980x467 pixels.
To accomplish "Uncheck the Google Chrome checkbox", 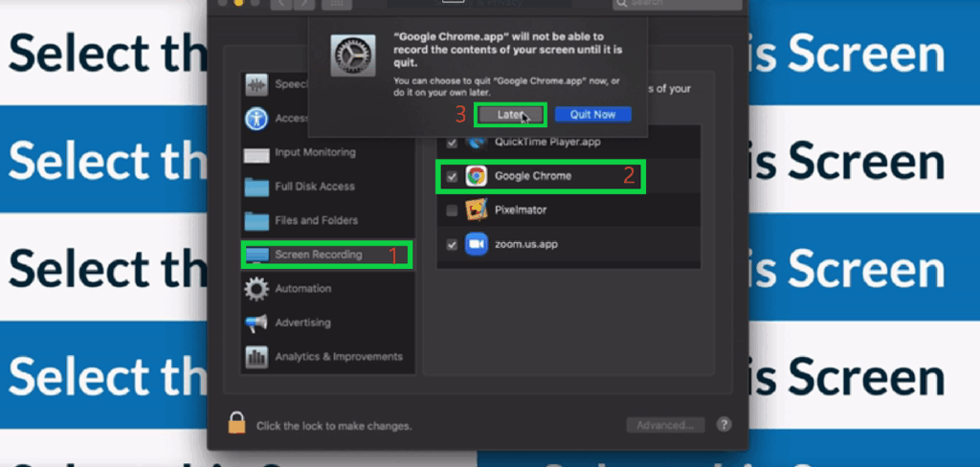I will click(452, 176).
